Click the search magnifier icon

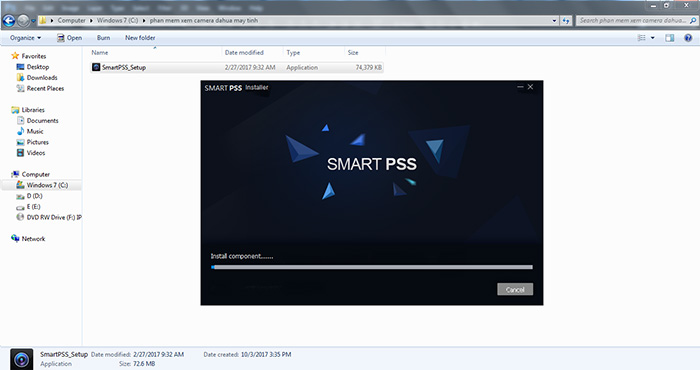pos(693,21)
